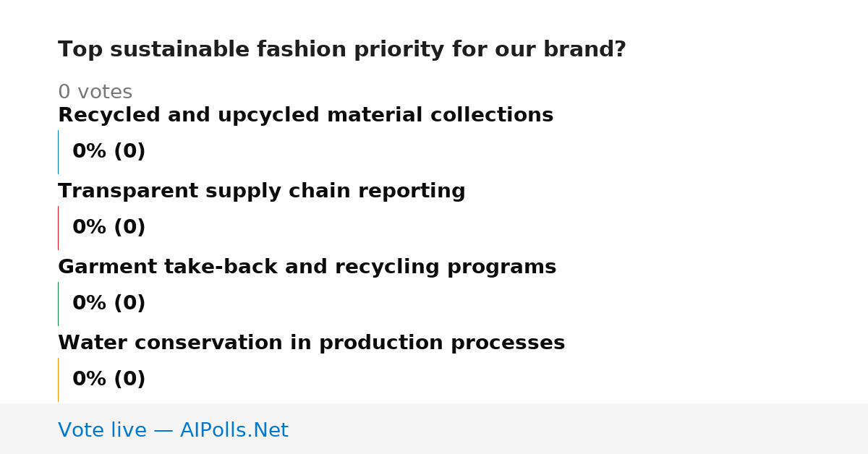This screenshot has width=868, height=454.
Task: Click 0% (0) result under recycled materials
Action: coord(109,152)
